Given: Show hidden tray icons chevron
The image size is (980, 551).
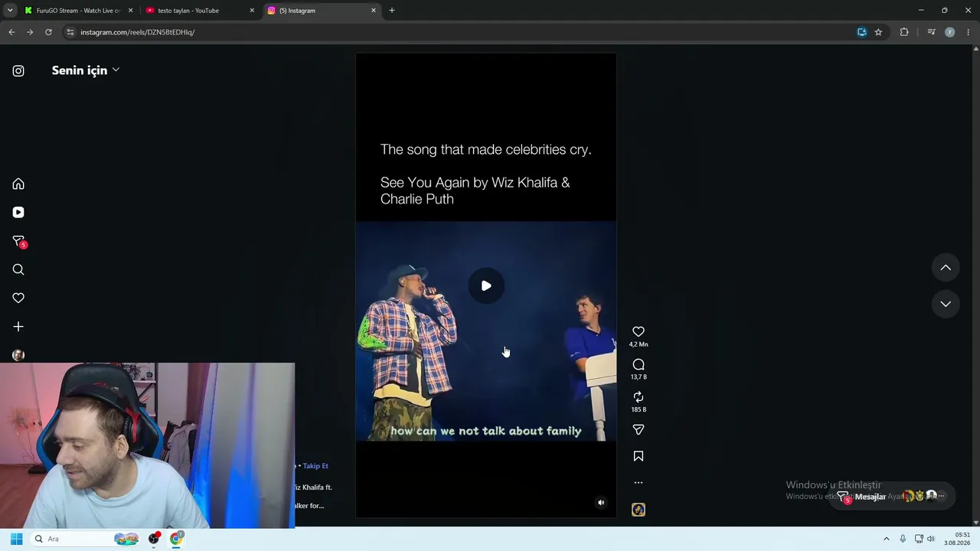Looking at the screenshot, I should point(887,539).
